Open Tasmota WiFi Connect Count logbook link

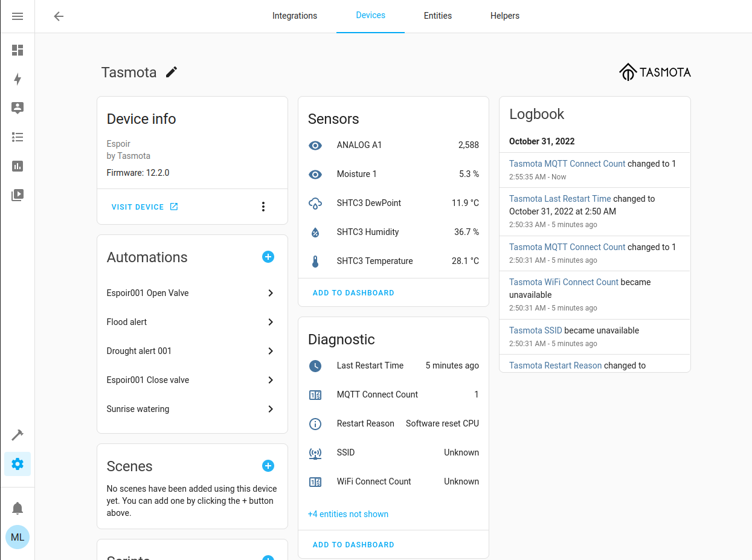click(564, 282)
